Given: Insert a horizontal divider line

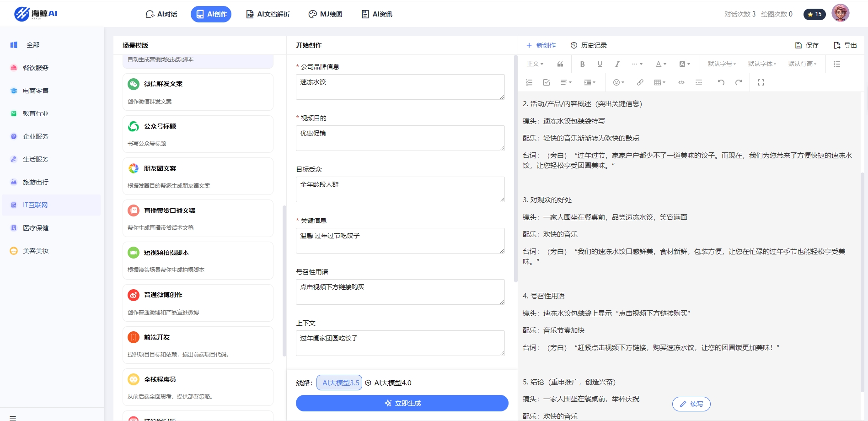Looking at the screenshot, I should 699,82.
